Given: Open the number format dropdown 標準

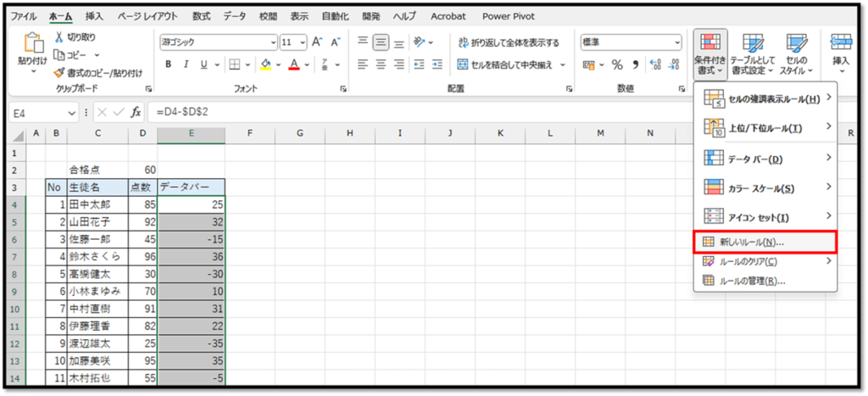Looking at the screenshot, I should (x=676, y=42).
